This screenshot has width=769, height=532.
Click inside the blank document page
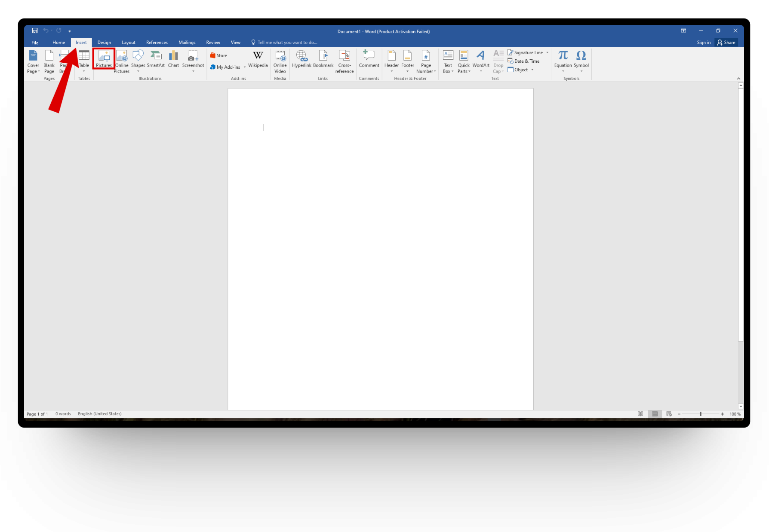coord(381,249)
